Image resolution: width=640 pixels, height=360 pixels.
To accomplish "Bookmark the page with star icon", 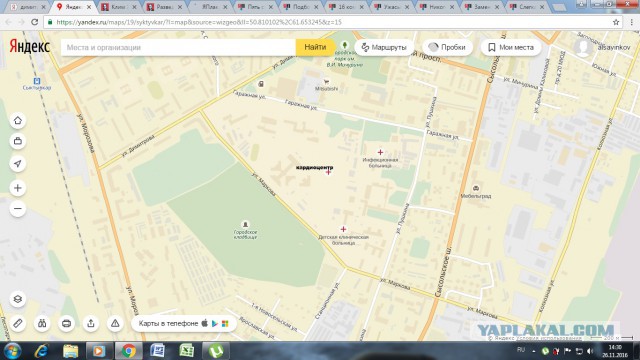I will point(616,22).
